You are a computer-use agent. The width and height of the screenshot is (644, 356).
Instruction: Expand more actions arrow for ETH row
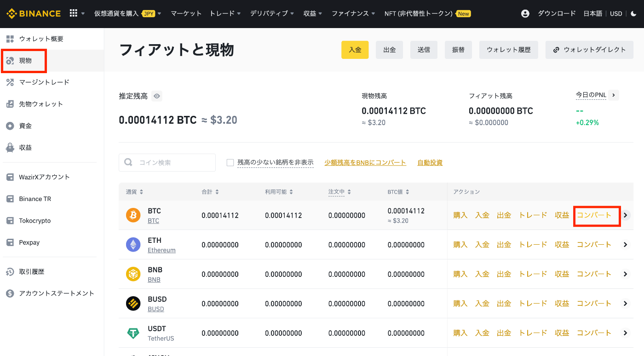(625, 245)
